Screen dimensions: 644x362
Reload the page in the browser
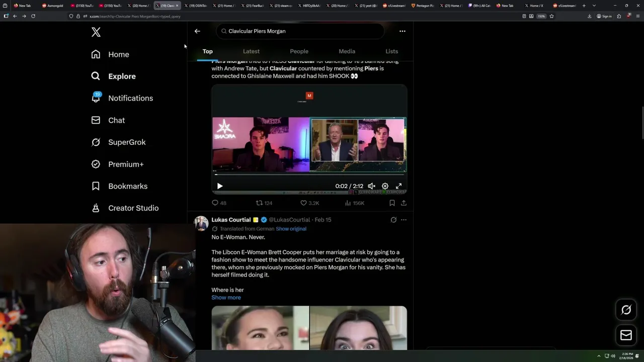(x=33, y=16)
